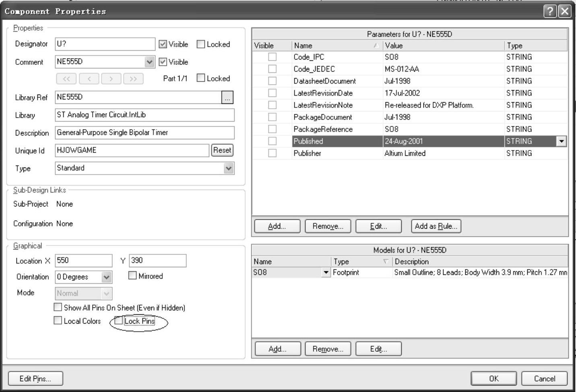This screenshot has width=576, height=392.
Task: Enable the Lock Pins checkbox
Action: coord(119,321)
